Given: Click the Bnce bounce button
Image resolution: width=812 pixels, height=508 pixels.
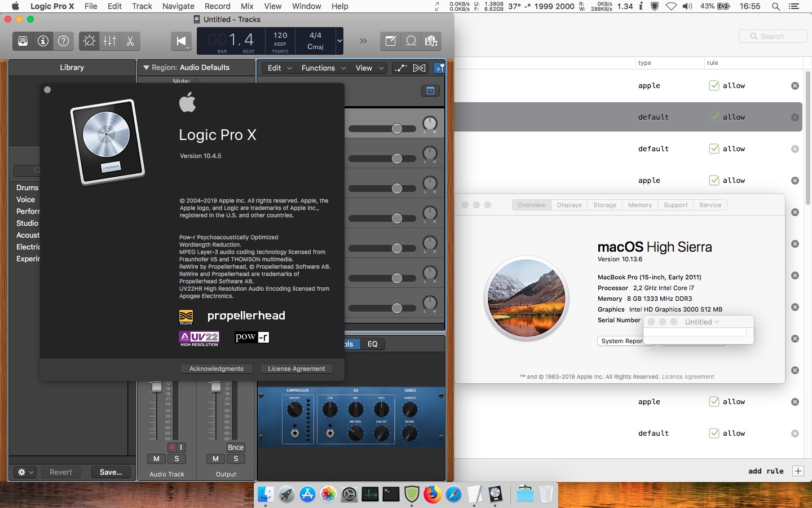Looking at the screenshot, I should pyautogui.click(x=236, y=448).
